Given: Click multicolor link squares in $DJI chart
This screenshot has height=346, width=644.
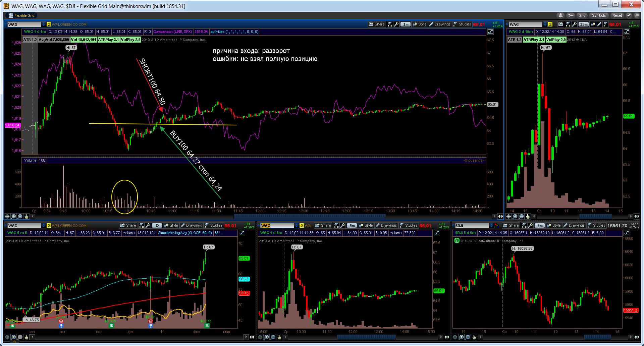Looking at the screenshot, I should 496,226.
